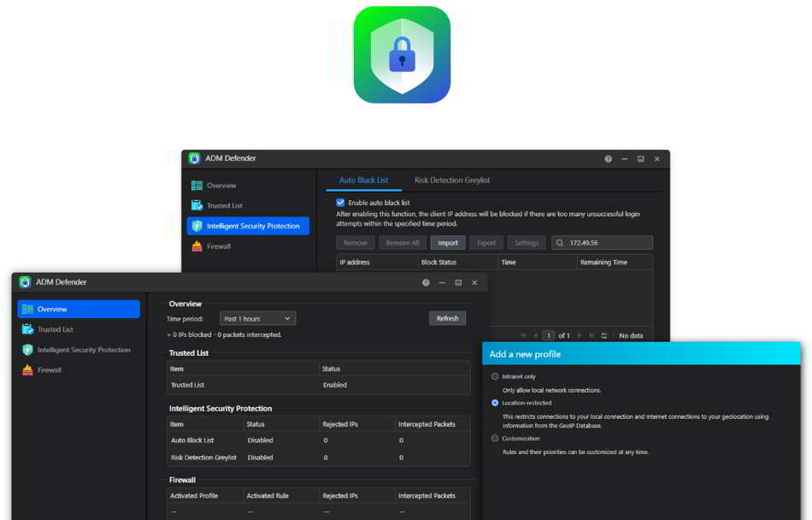812x520 pixels.
Task: Click the Remaining Time column header
Action: coord(615,262)
